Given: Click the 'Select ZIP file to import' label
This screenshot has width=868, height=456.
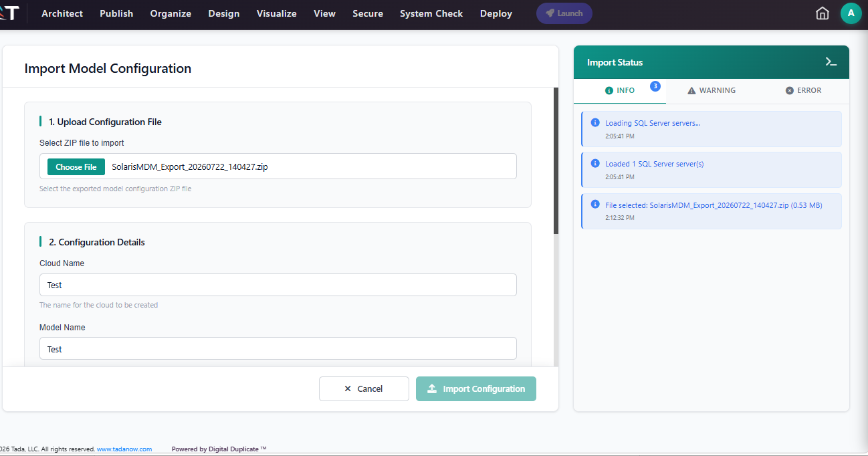Looking at the screenshot, I should [x=82, y=143].
